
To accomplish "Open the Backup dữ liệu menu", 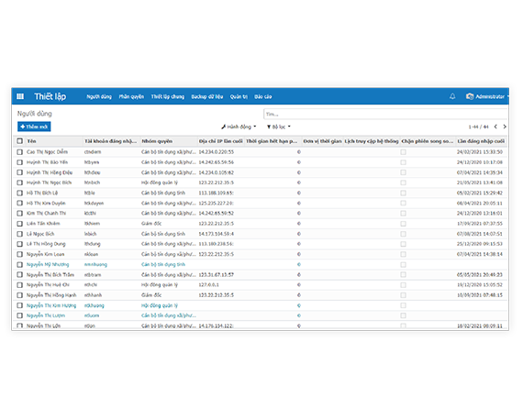I will click(207, 96).
